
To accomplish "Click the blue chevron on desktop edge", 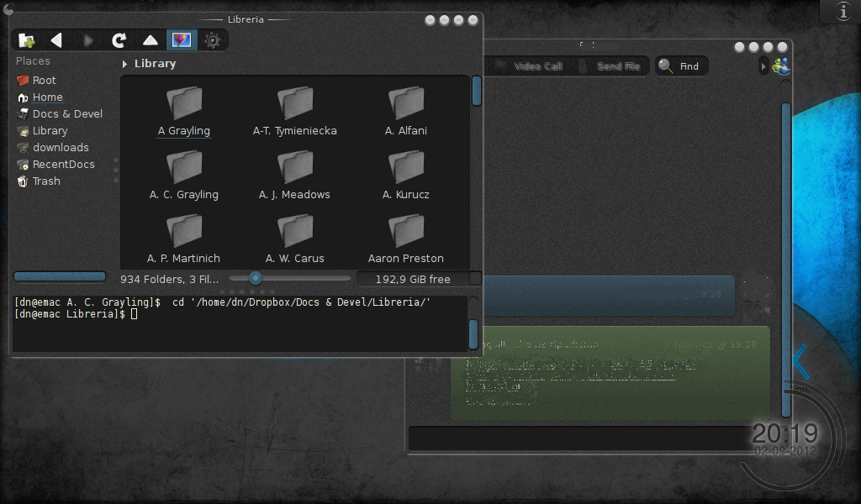I will [x=801, y=361].
